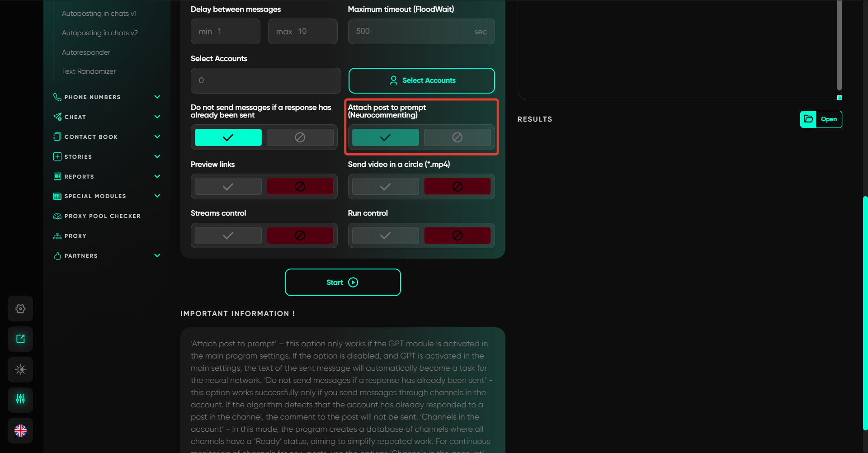Change language via UK flag icon
Image resolution: width=868 pixels, height=453 pixels.
20,430
